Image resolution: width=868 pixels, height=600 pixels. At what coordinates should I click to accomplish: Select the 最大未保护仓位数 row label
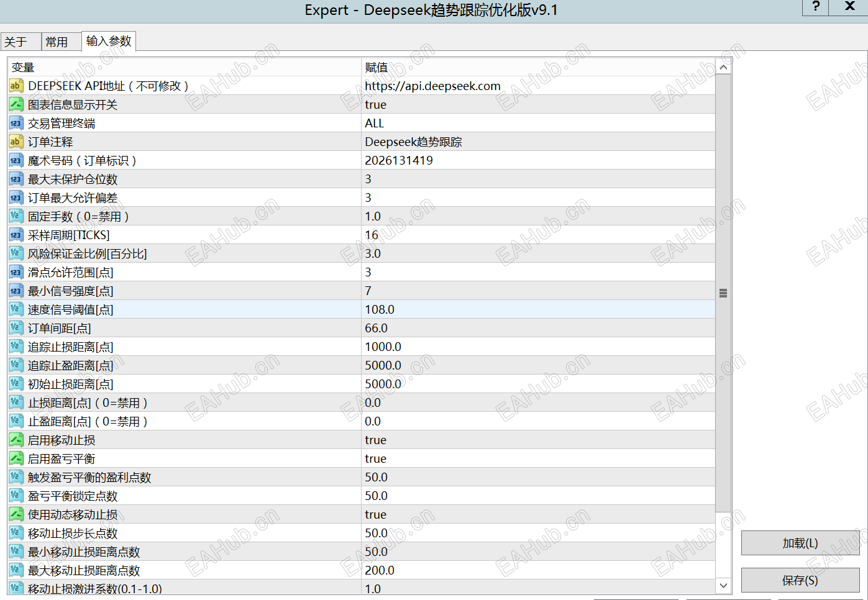(x=73, y=179)
